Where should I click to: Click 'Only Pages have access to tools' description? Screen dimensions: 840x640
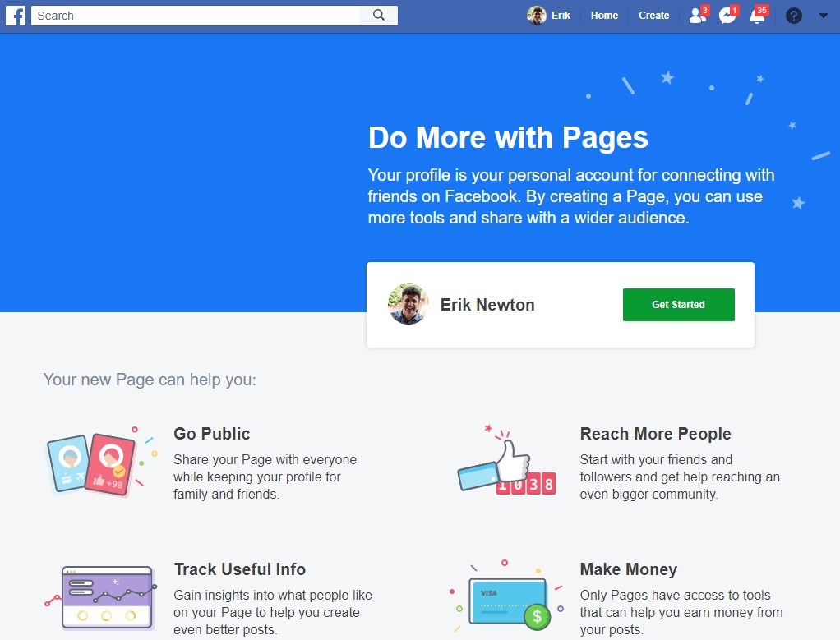681,612
